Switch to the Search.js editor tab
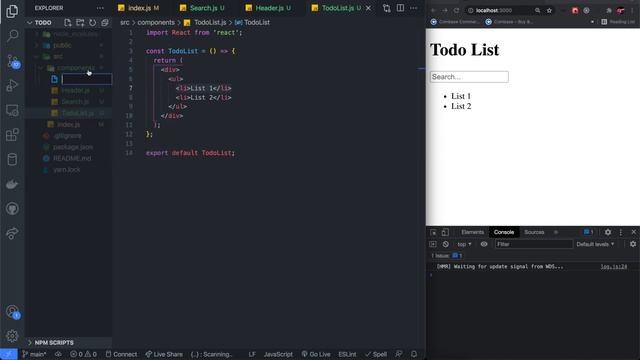Image resolution: width=640 pixels, height=360 pixels. point(203,8)
